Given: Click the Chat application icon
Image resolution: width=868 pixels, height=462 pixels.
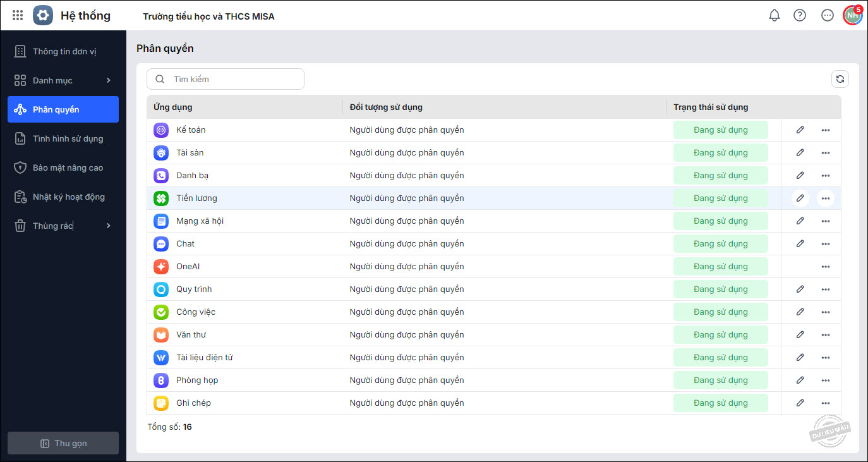Looking at the screenshot, I should click(161, 244).
